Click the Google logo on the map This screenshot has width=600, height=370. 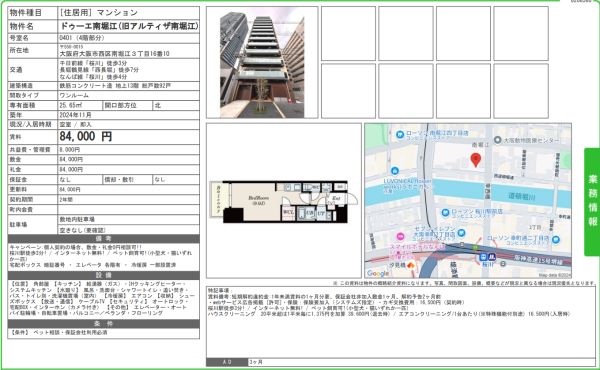[x=378, y=273]
